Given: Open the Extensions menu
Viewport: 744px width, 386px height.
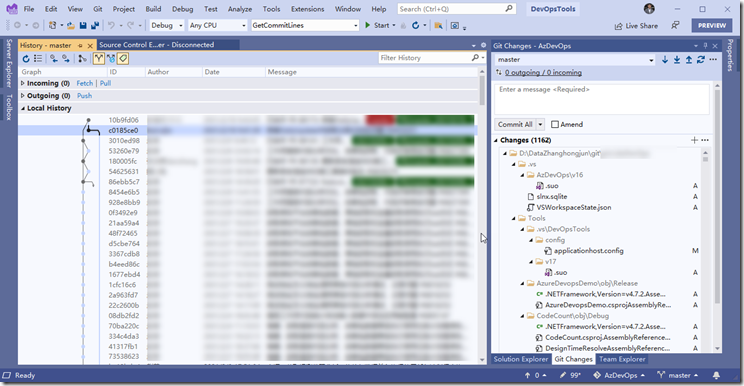Looking at the screenshot, I should click(307, 9).
